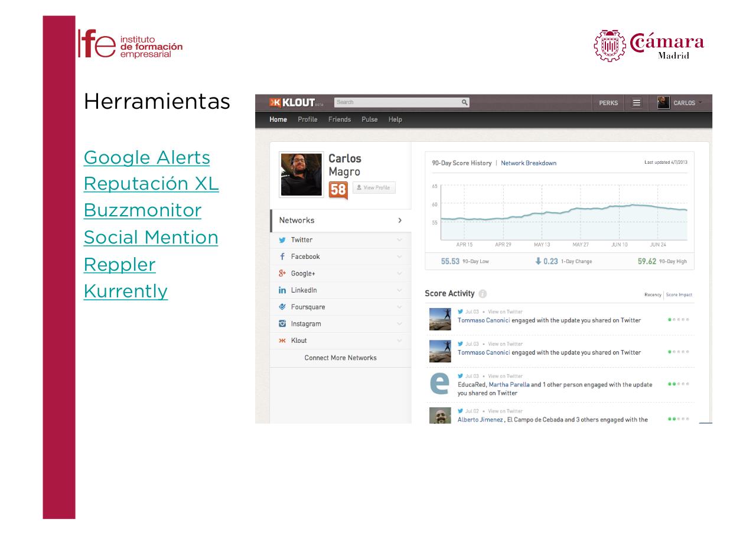
Task: Click the Cámara Madrid logo
Action: coord(649,46)
